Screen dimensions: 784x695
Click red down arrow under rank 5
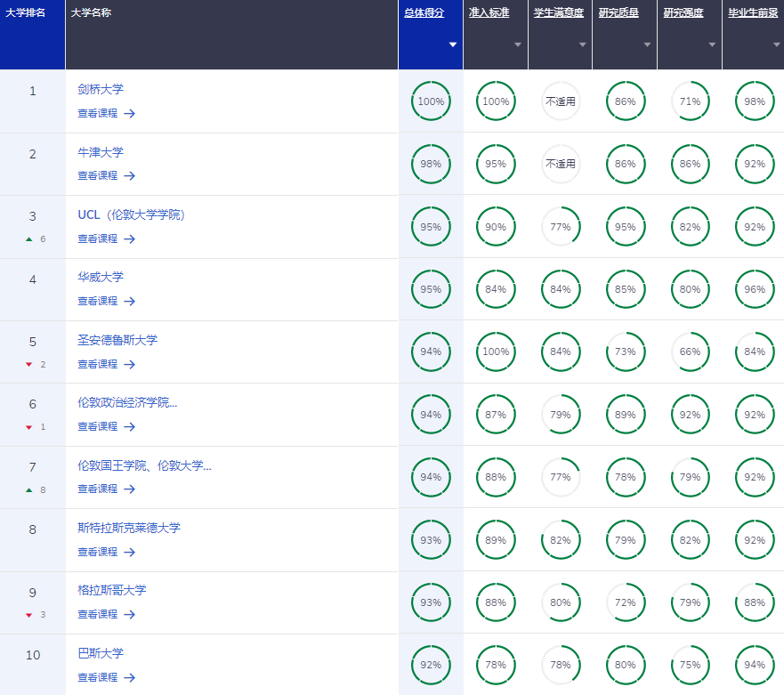29,365
